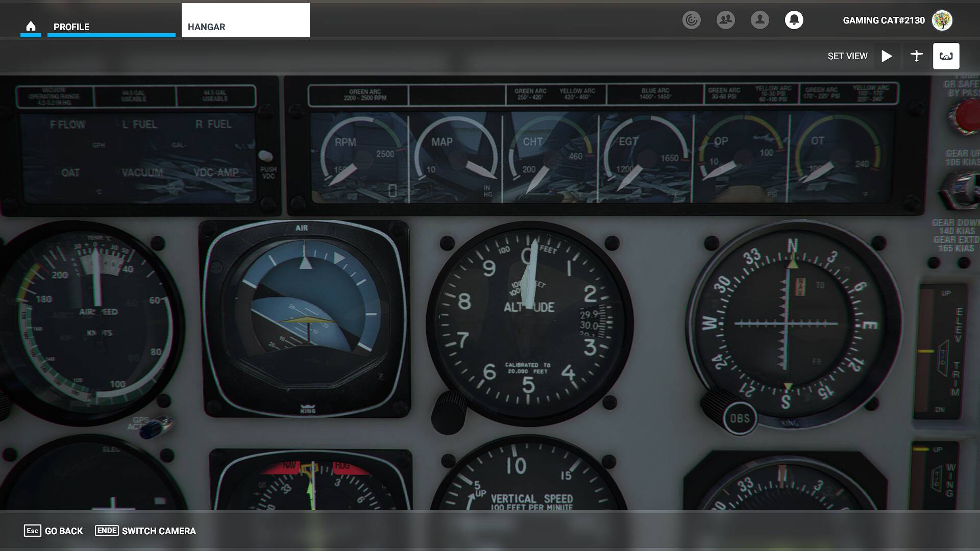The height and width of the screenshot is (551, 980).
Task: Select the cockpit yoke view icon
Action: coord(946,56)
